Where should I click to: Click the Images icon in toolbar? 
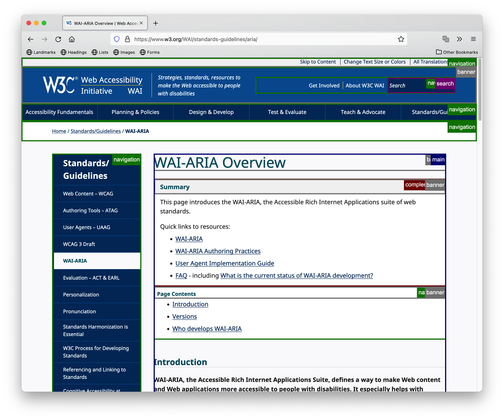[124, 52]
